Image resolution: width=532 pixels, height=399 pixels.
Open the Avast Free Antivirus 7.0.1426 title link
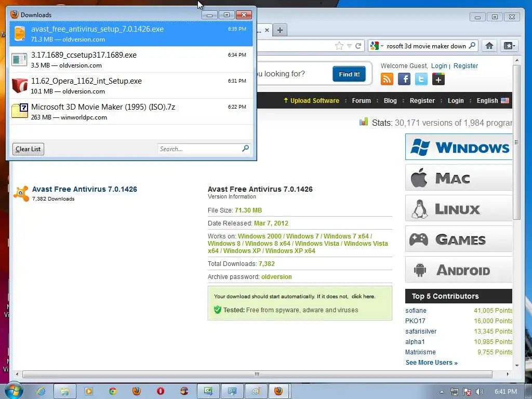(85, 189)
